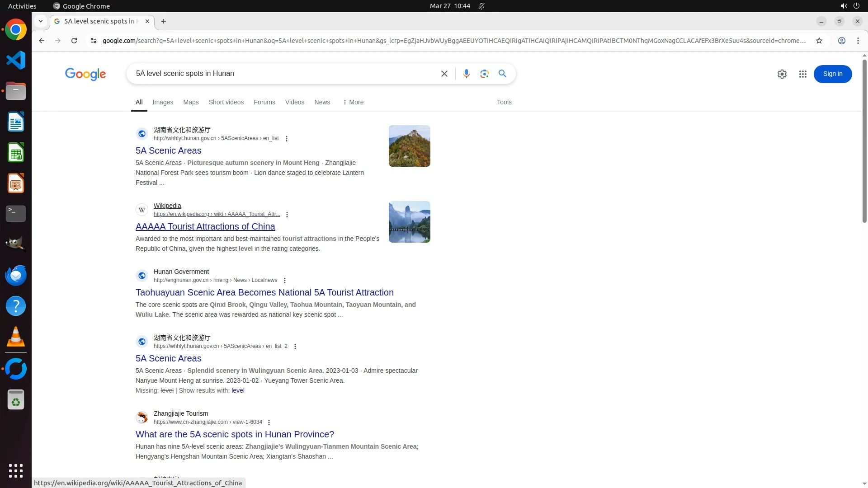Clear the search box text

444,74
